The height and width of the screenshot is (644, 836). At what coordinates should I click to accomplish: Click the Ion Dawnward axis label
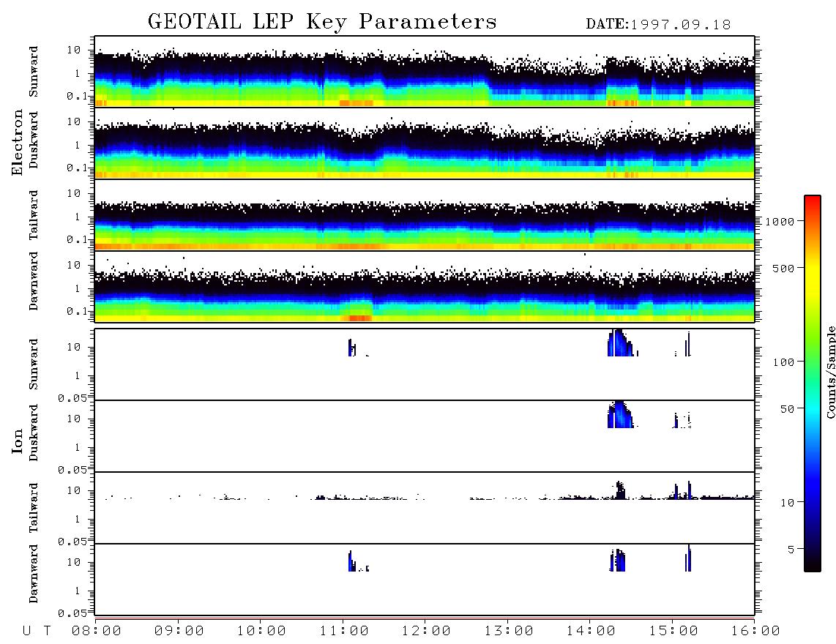[x=34, y=574]
